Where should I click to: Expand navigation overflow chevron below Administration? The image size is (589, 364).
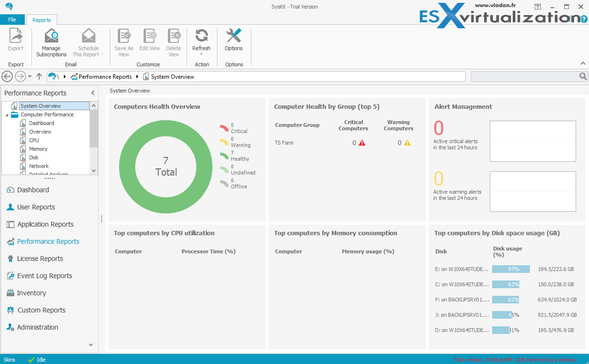[91, 344]
